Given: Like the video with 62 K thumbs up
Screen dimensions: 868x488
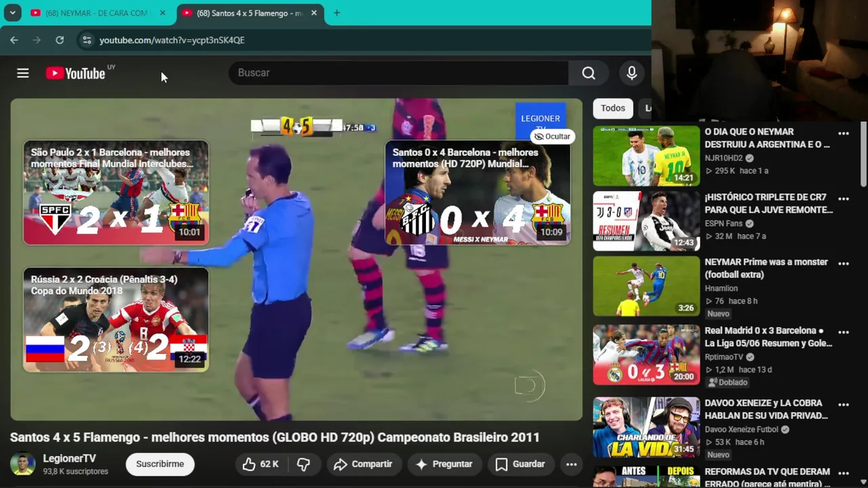Looking at the screenshot, I should [x=261, y=464].
